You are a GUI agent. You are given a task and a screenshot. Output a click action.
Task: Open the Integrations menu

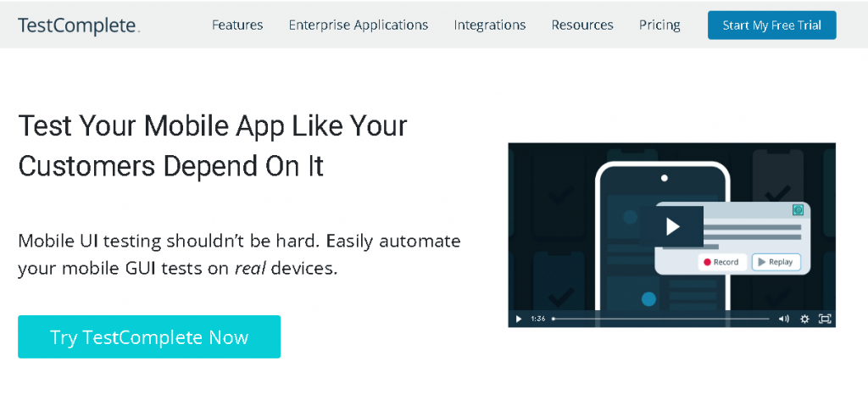point(489,25)
